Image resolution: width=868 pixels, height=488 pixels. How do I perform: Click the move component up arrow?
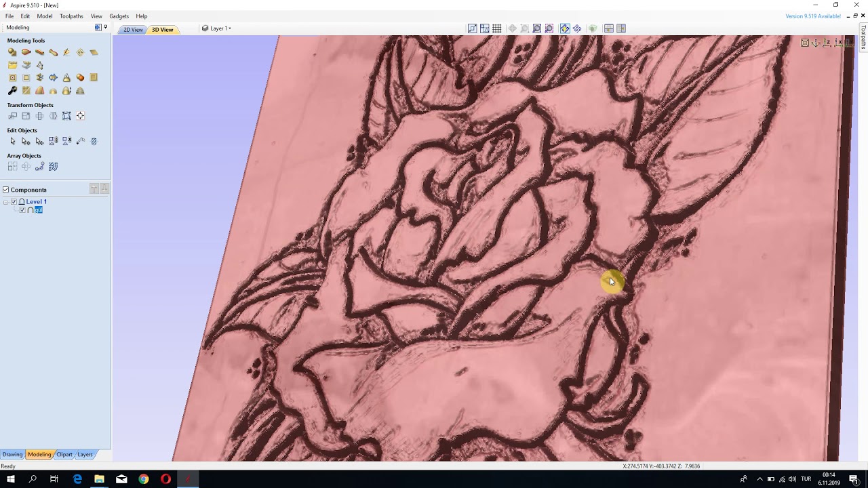tap(94, 189)
